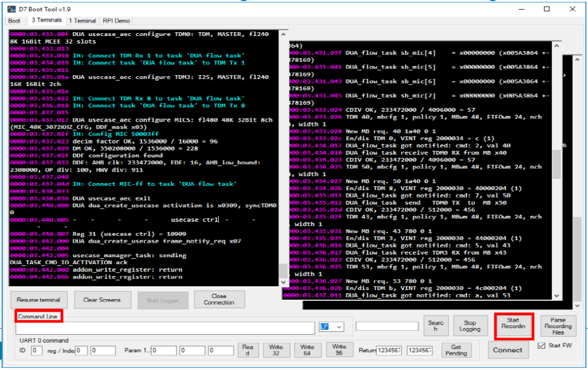Switch to the RPI Demo tab

point(116,21)
